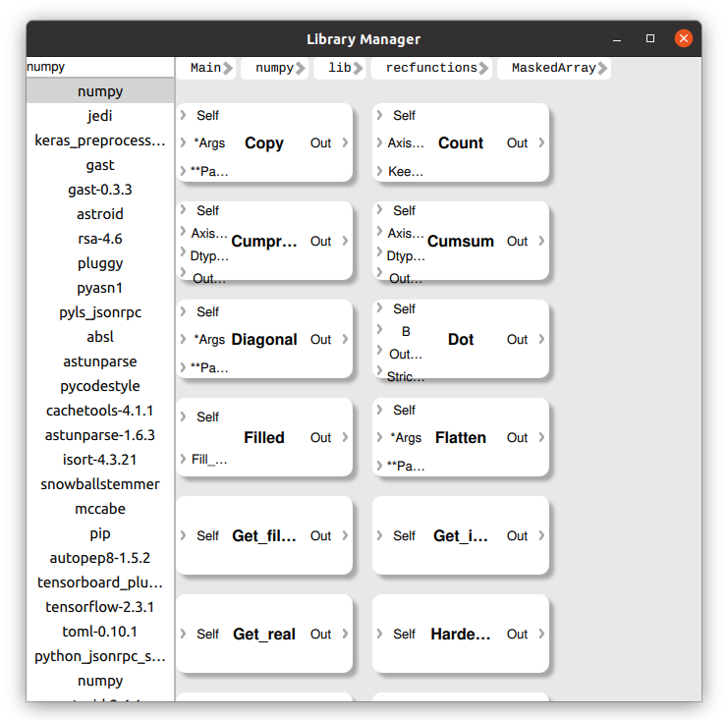This screenshot has width=728, height=720.
Task: Click the Filled Fill_... input arrow
Action: pyautogui.click(x=184, y=459)
